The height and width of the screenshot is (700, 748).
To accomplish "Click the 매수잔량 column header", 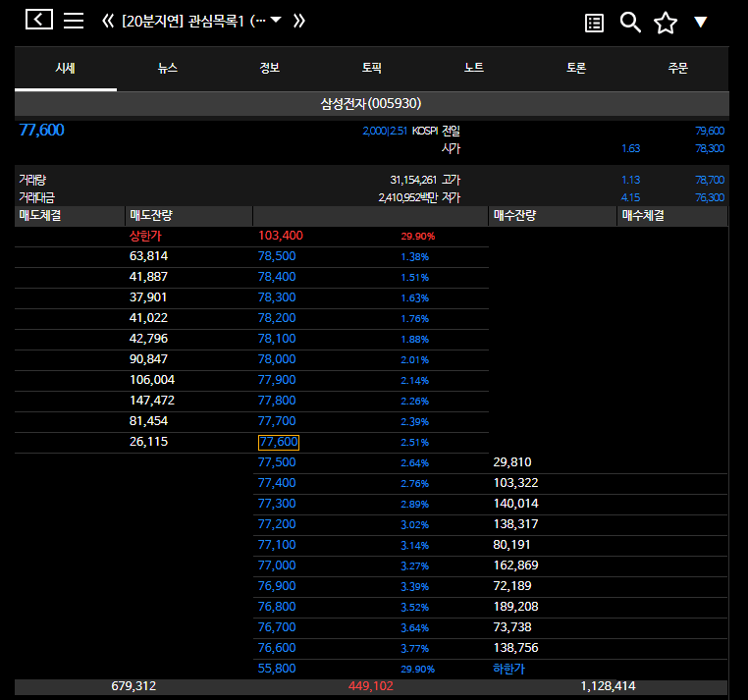I will (x=553, y=216).
